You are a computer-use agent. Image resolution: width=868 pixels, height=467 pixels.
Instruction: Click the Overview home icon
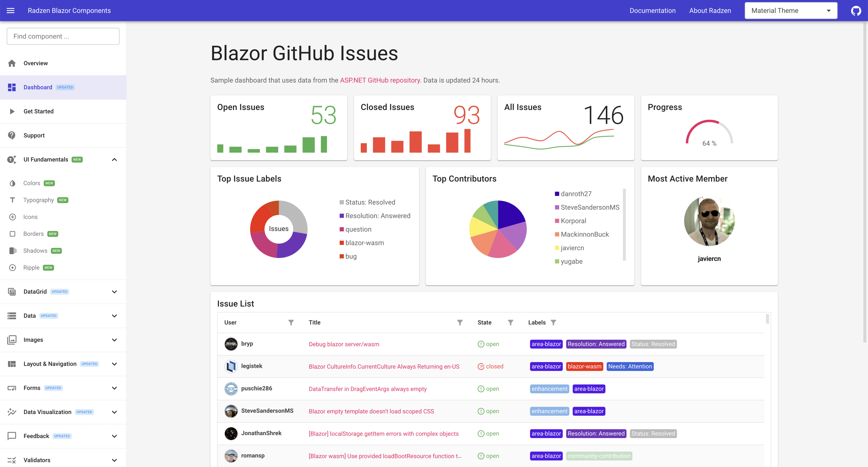(12, 63)
